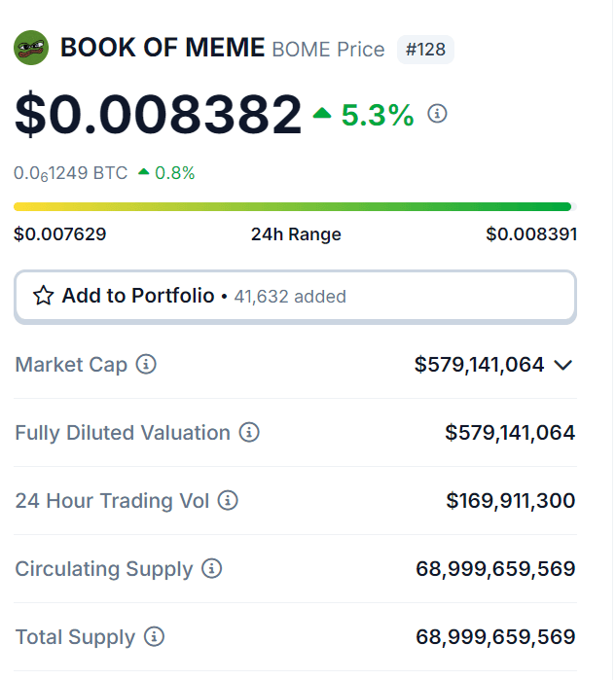
Task: Click the $0.008382 price value
Action: pyautogui.click(x=158, y=115)
